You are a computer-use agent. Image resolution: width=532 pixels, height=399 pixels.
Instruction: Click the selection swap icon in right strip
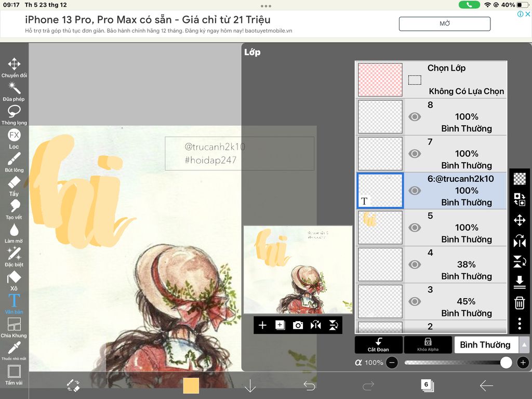[520, 199]
